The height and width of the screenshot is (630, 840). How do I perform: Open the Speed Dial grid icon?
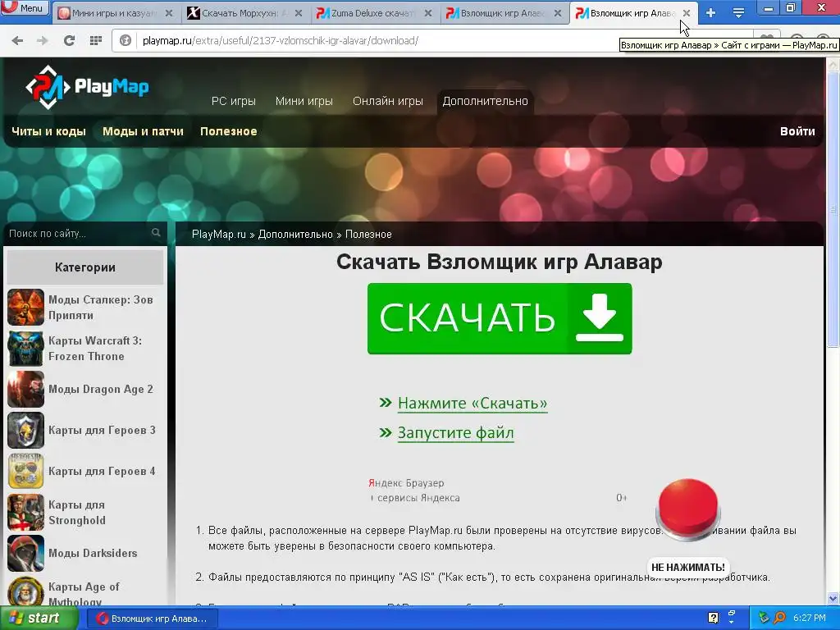(95, 40)
